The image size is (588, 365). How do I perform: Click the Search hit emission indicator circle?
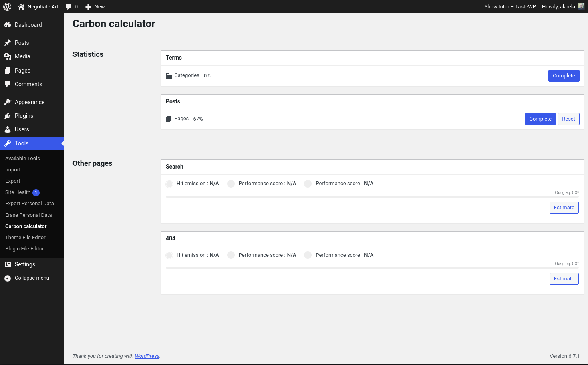coord(169,184)
